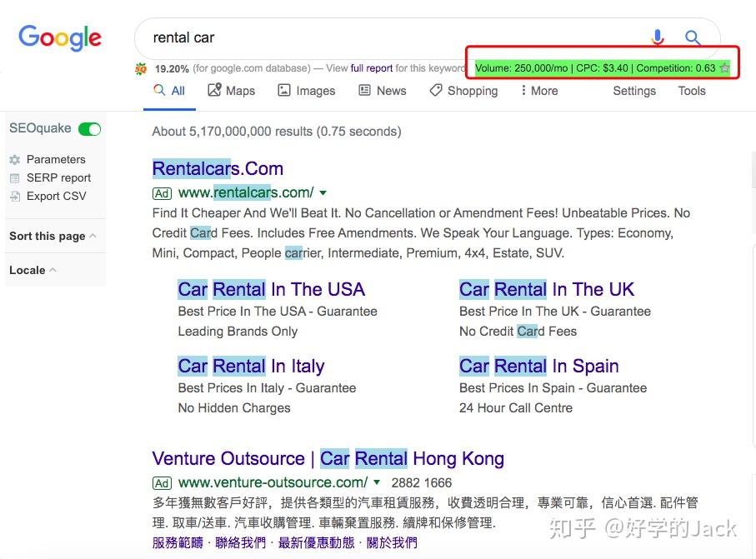
Task: Click the SERP report icon
Action: (15, 177)
